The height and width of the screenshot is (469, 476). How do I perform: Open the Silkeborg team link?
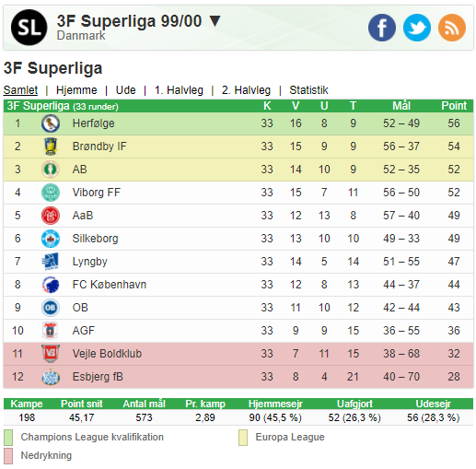pos(95,239)
